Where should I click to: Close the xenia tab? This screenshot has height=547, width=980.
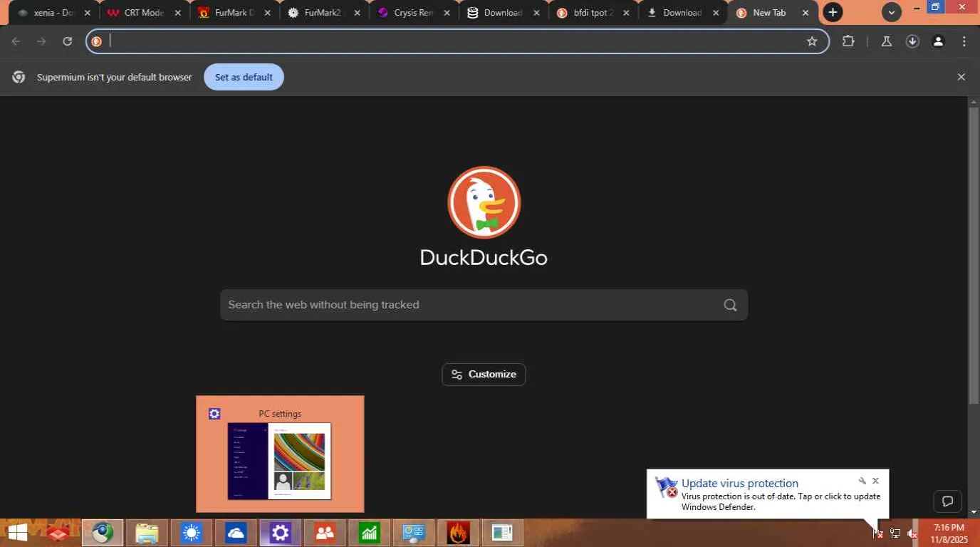[88, 13]
